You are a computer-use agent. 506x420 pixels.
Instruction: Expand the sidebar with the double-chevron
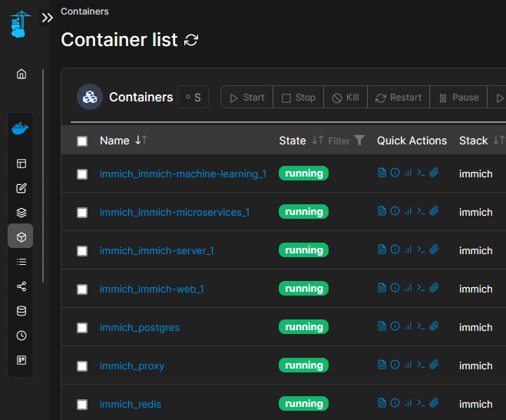(47, 18)
